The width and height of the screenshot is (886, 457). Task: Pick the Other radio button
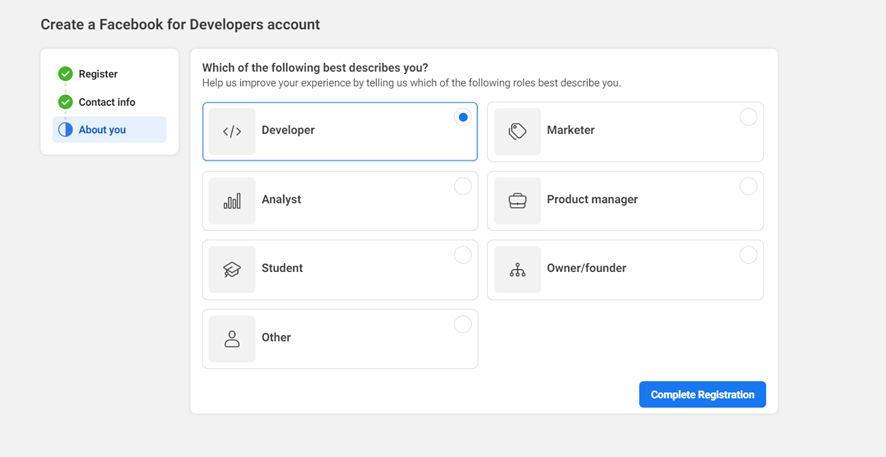[x=462, y=324]
